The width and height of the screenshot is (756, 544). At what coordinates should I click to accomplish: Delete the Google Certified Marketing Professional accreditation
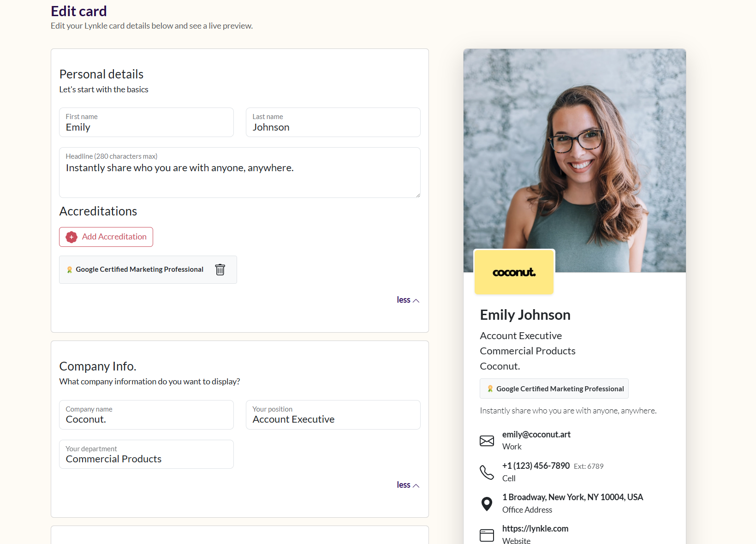(x=220, y=269)
